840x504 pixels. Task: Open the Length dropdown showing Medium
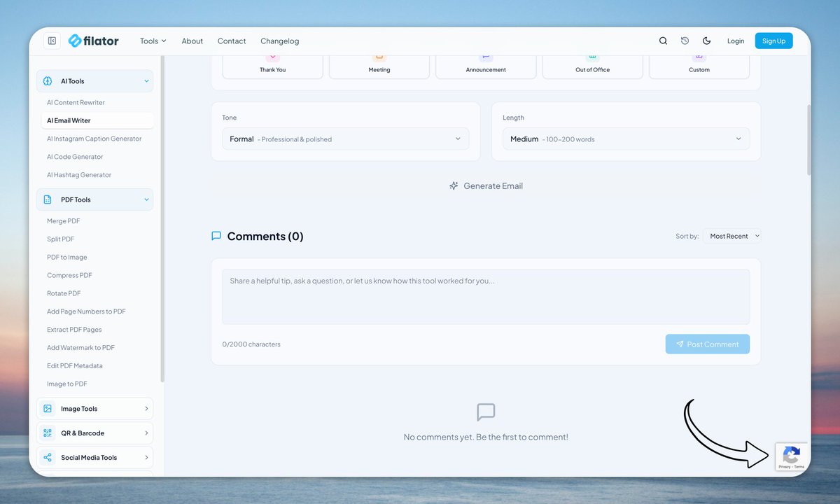tap(626, 139)
